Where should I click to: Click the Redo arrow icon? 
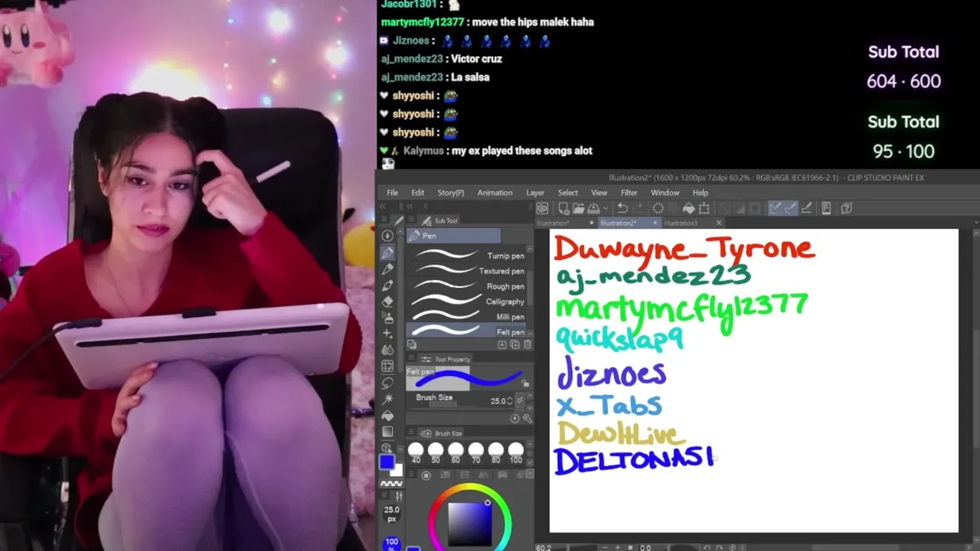pyautogui.click(x=639, y=208)
